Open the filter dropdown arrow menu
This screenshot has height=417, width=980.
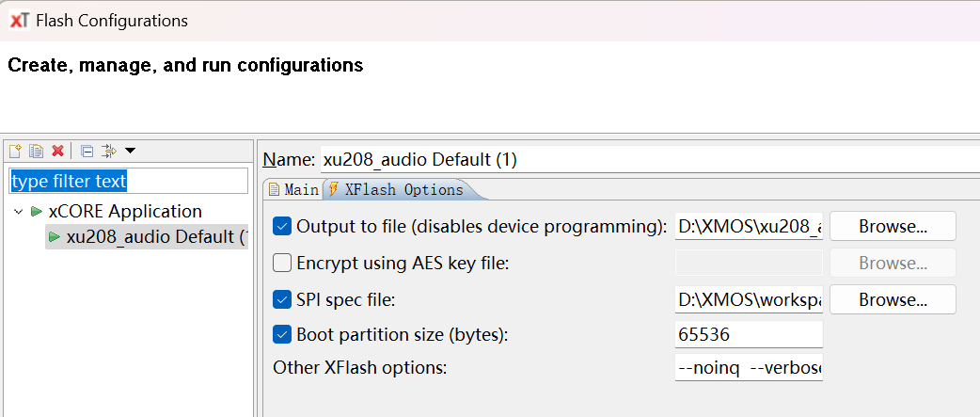coord(130,151)
